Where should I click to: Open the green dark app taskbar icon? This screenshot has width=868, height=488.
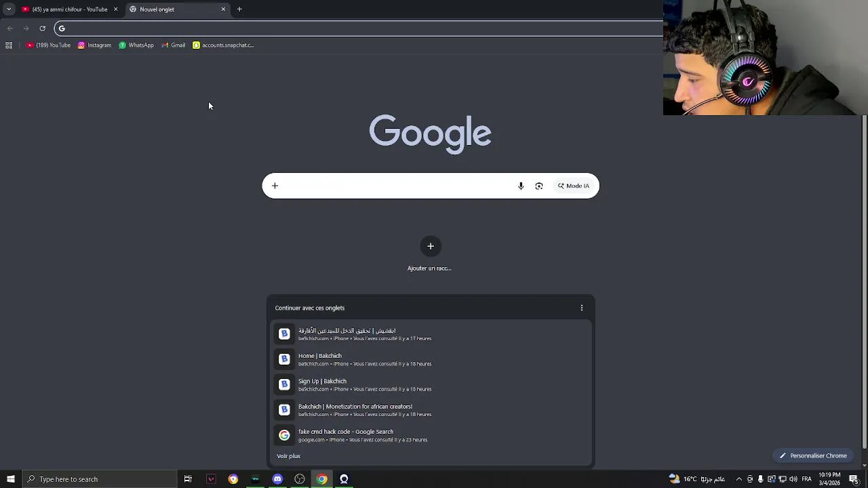tap(255, 479)
